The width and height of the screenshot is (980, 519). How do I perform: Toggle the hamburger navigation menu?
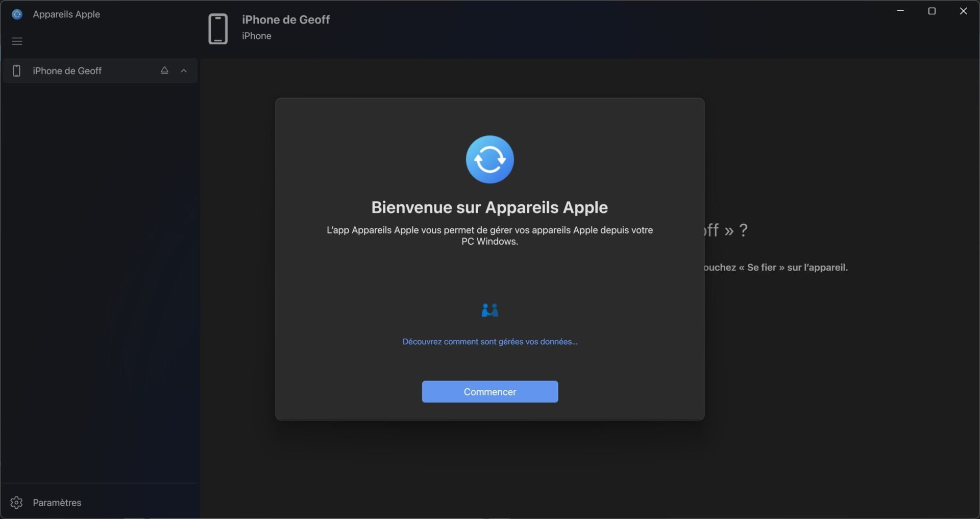[x=17, y=41]
